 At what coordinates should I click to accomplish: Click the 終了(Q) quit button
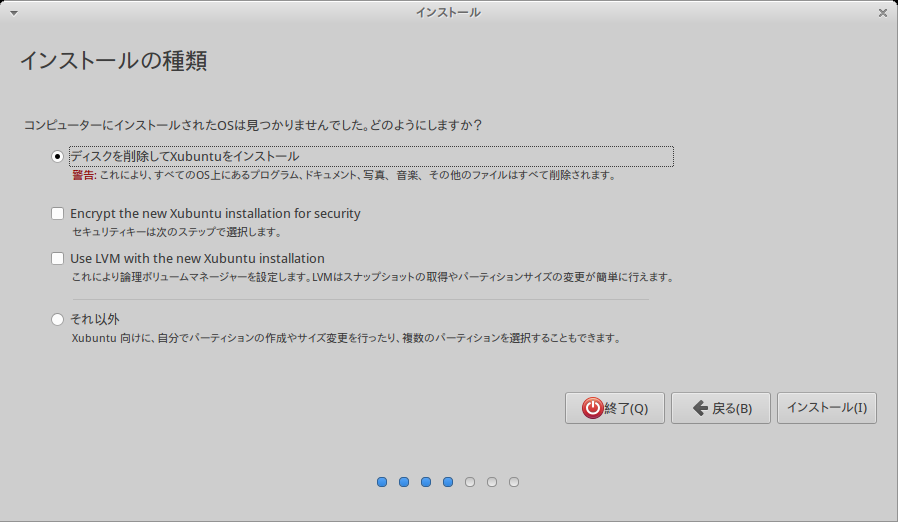point(615,408)
